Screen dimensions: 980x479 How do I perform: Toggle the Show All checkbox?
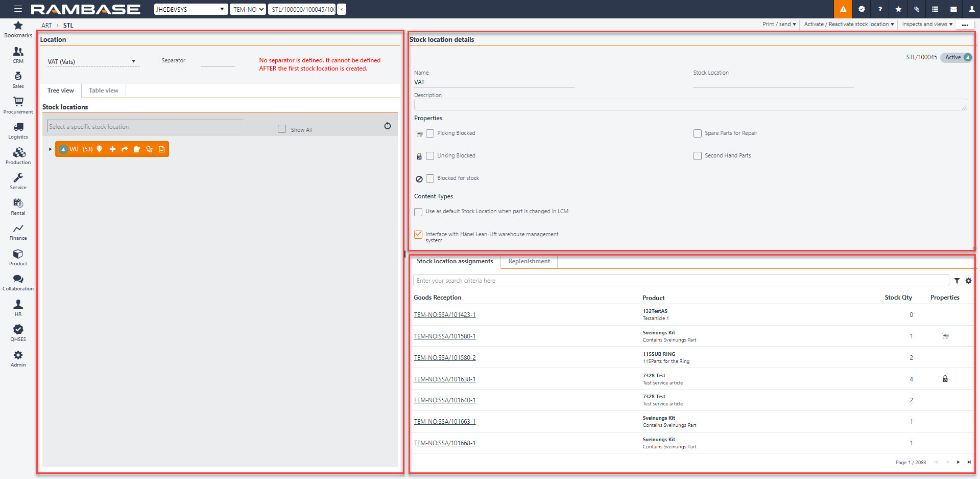coord(282,129)
